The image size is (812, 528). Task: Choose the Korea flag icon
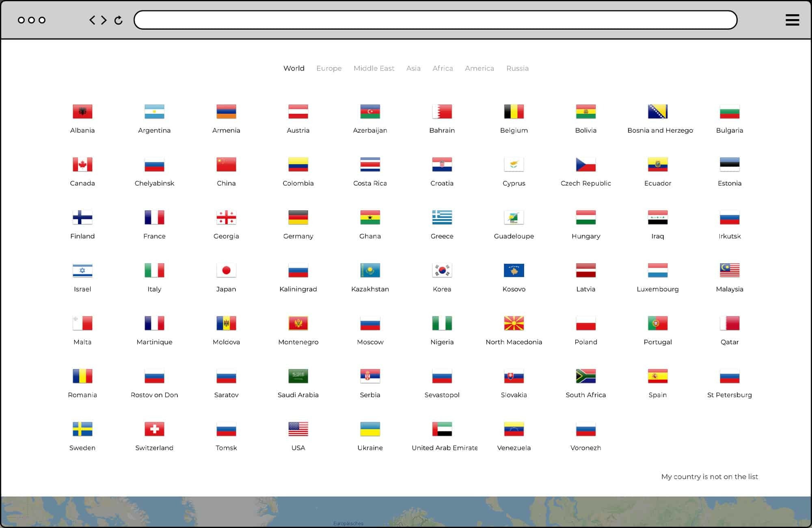(x=442, y=270)
